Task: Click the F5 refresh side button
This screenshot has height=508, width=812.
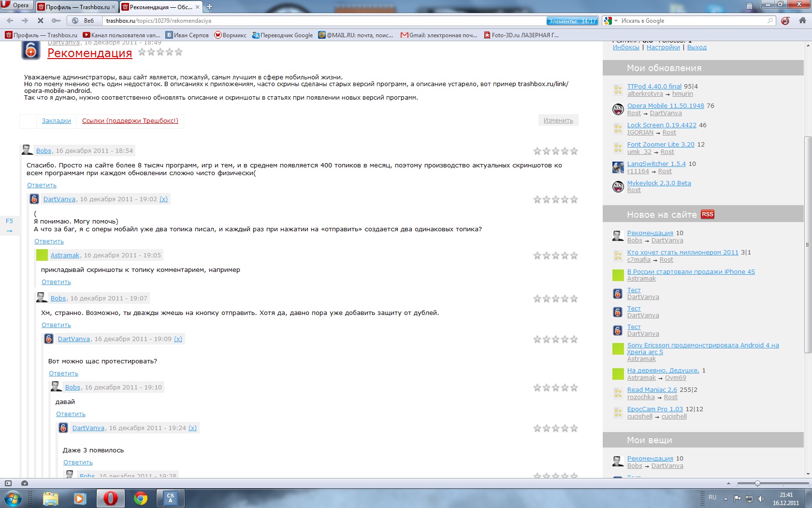Action: coord(9,225)
